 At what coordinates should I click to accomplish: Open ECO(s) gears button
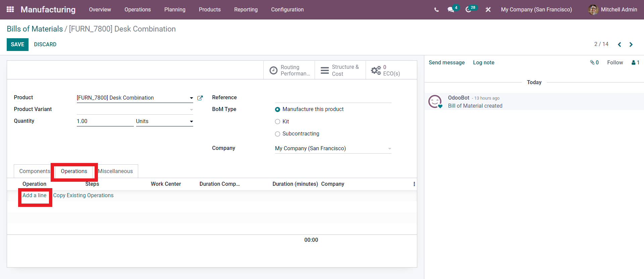coord(391,70)
